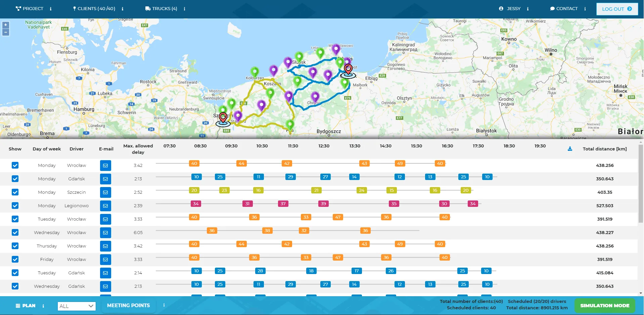Uncheck Show for Wednesday Wrocław route
Screen dimensions: 644x315
tap(15, 232)
